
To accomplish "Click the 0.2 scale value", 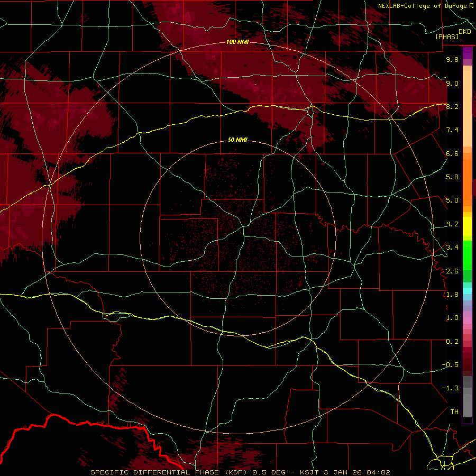I will pos(452,342).
